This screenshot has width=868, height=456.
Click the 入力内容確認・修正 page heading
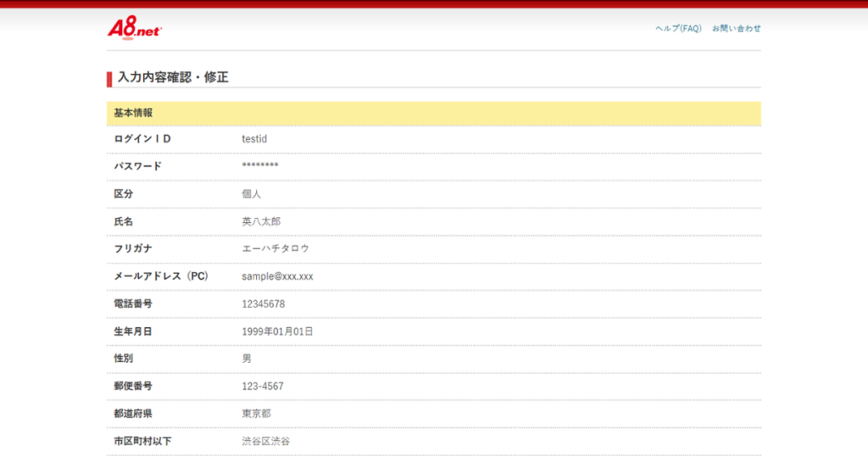[173, 78]
